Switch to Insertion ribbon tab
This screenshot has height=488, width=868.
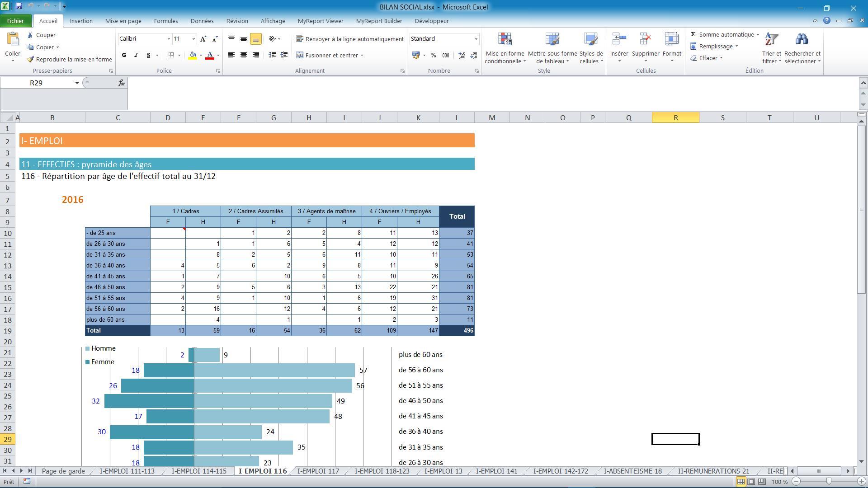(x=81, y=21)
